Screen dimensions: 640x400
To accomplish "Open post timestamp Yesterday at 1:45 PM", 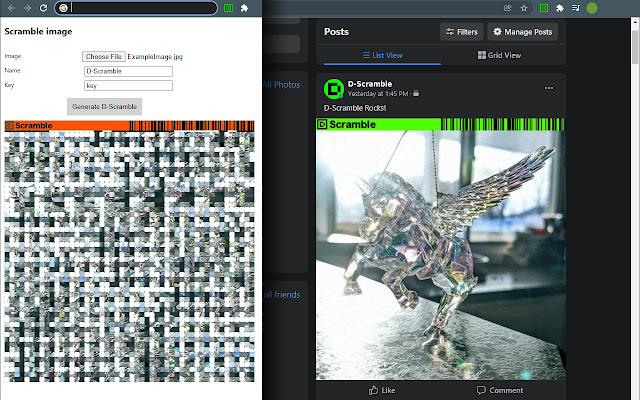I will point(378,93).
